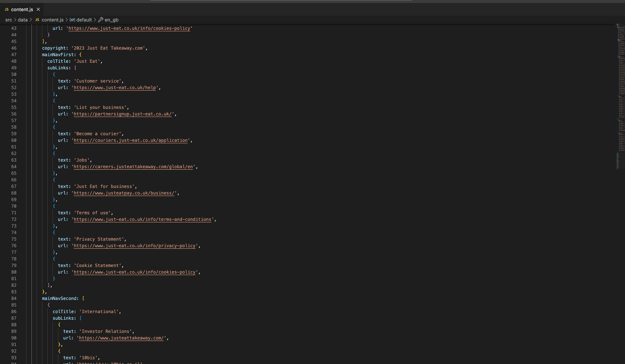Viewport: 625px width, 364px height.
Task: Click the '10bis' string
Action: tap(89, 358)
